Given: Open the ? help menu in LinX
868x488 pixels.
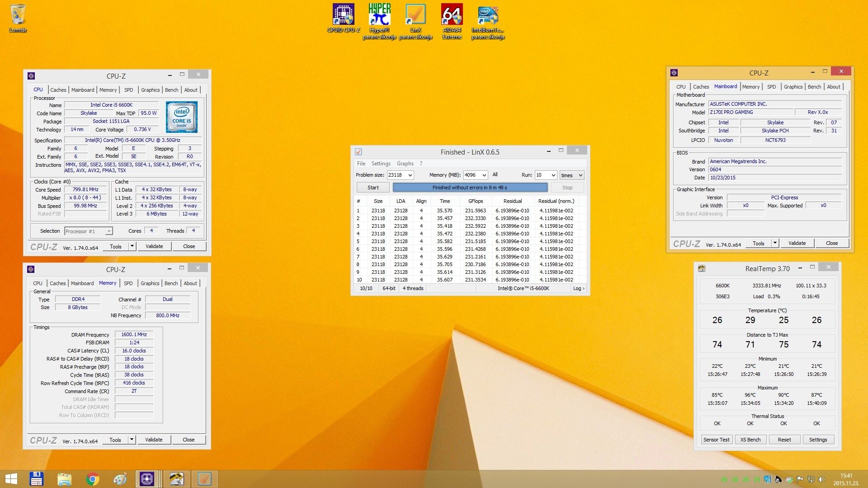Looking at the screenshot, I should [x=421, y=164].
